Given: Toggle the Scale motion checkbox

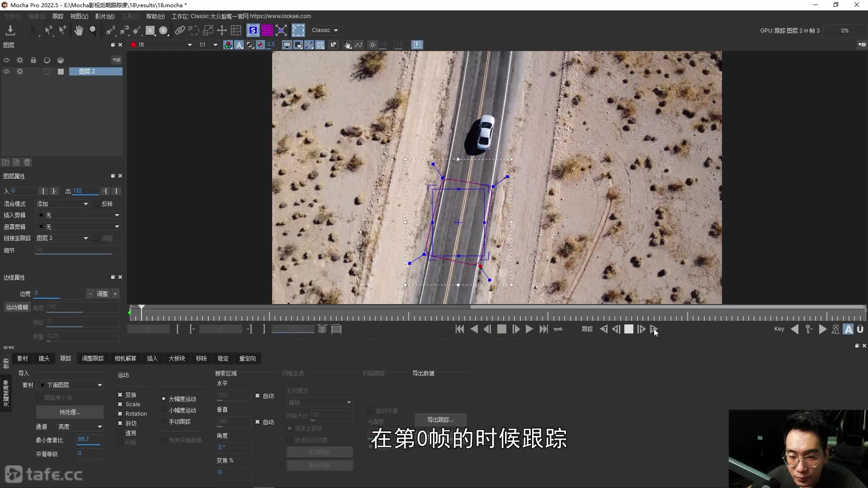Looking at the screenshot, I should coord(120,404).
